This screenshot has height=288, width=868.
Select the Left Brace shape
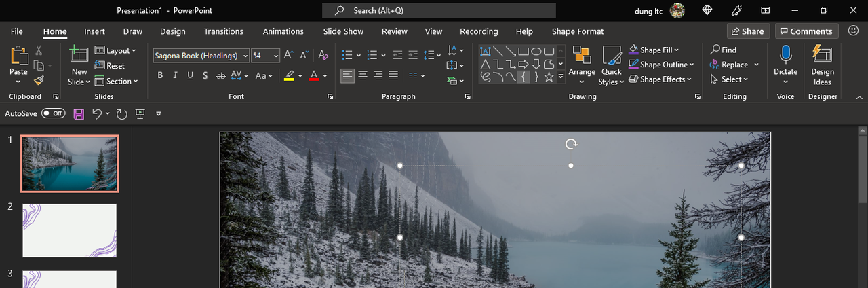524,77
